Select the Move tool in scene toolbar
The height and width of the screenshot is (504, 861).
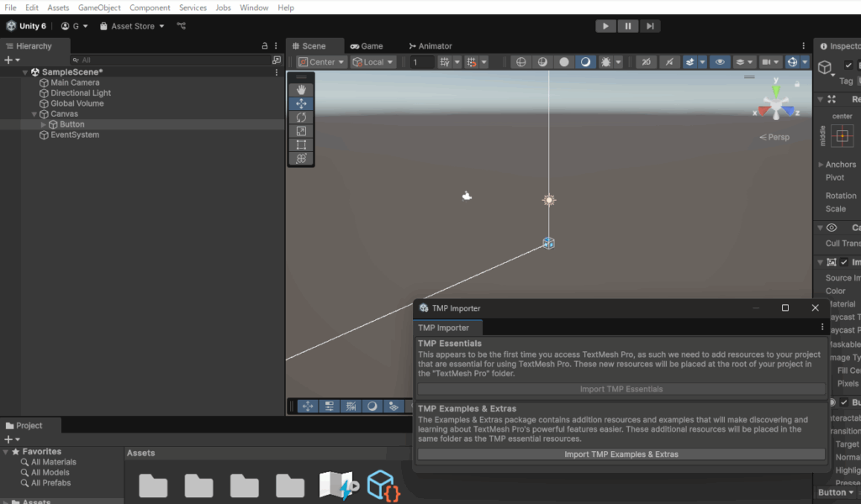(301, 103)
